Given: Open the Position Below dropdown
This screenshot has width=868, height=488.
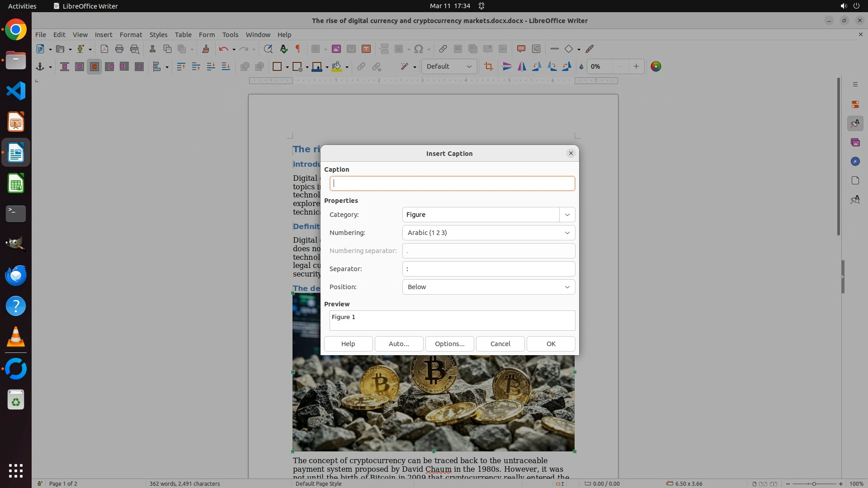Looking at the screenshot, I should point(488,287).
